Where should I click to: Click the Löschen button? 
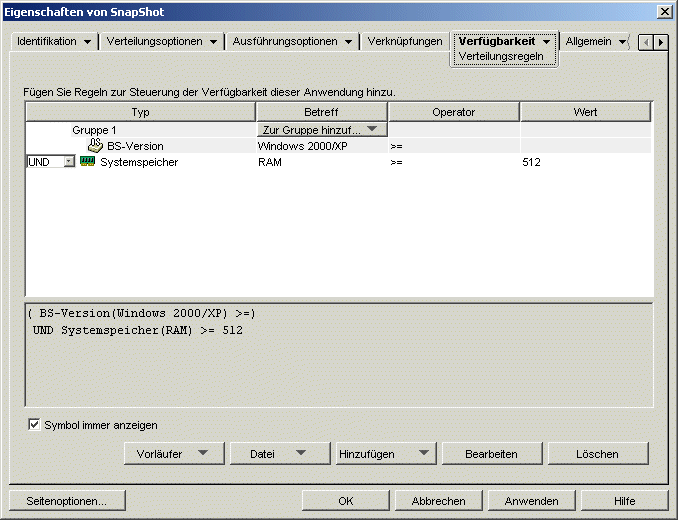pos(597,454)
